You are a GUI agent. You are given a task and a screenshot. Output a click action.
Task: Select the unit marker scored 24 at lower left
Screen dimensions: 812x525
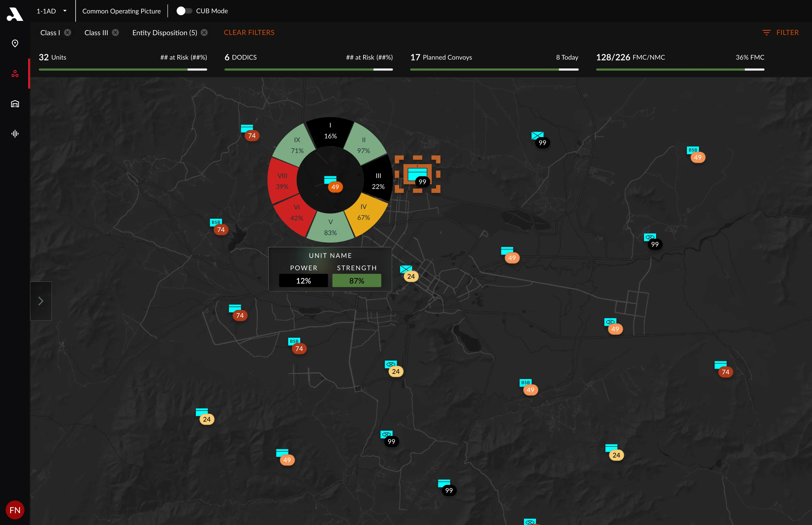tap(205, 417)
